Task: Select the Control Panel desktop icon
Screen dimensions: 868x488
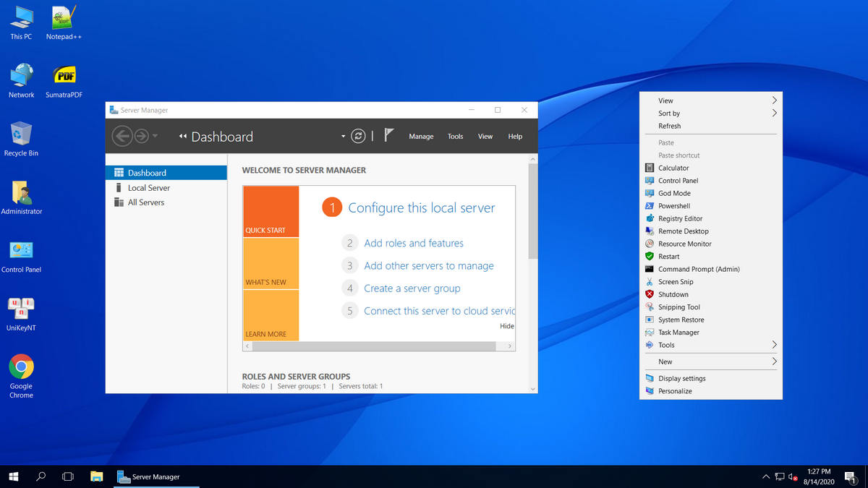Action: click(21, 256)
